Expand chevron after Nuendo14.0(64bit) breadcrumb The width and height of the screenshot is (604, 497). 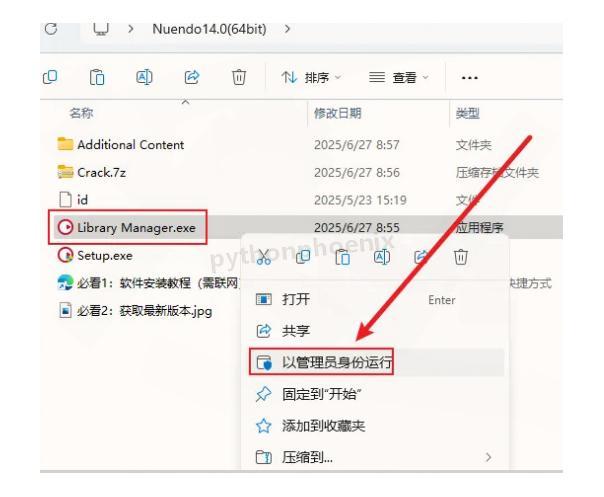click(287, 29)
